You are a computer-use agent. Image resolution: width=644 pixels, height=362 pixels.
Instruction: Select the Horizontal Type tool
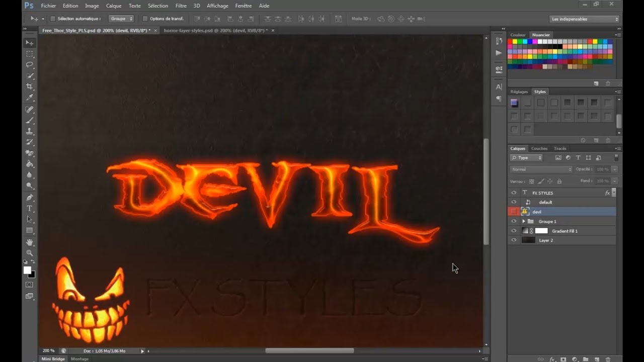30,209
